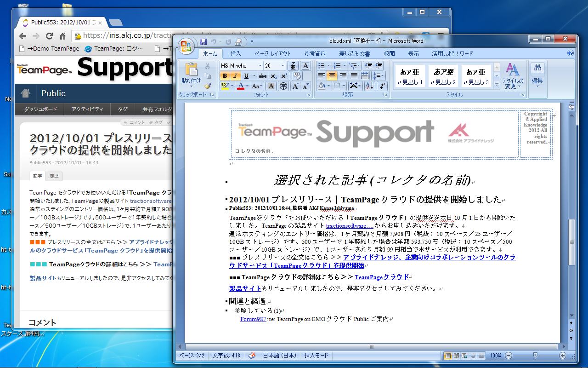Click the Paste clipboard icon
The image size is (588, 368).
point(191,69)
